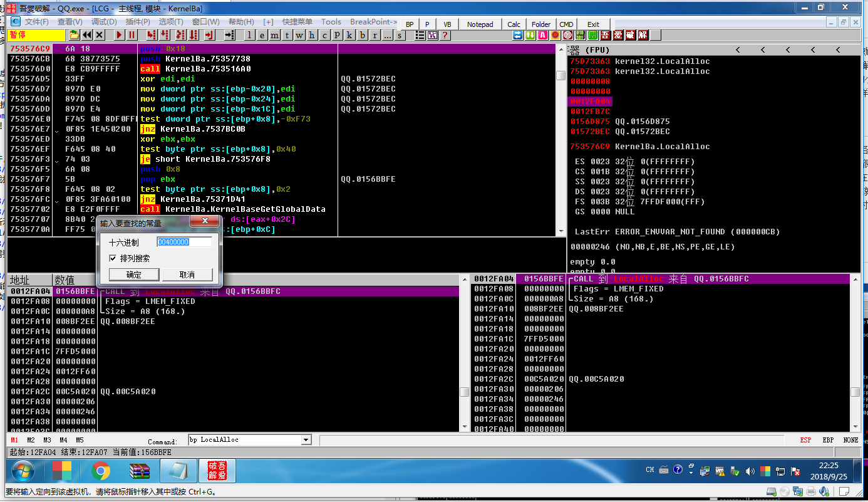Screen dimensions: 868x502
Task: Click the red target plugin icon
Action: (x=567, y=35)
